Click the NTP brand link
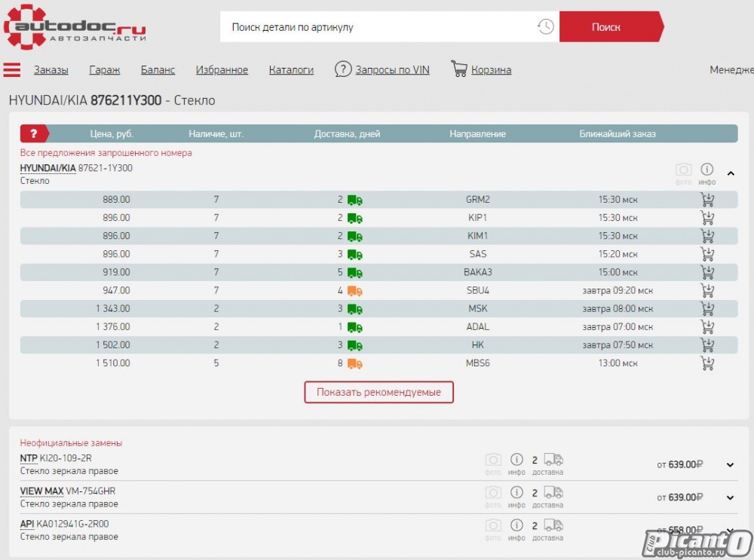Viewport: 754px width, 560px height. coord(29,458)
